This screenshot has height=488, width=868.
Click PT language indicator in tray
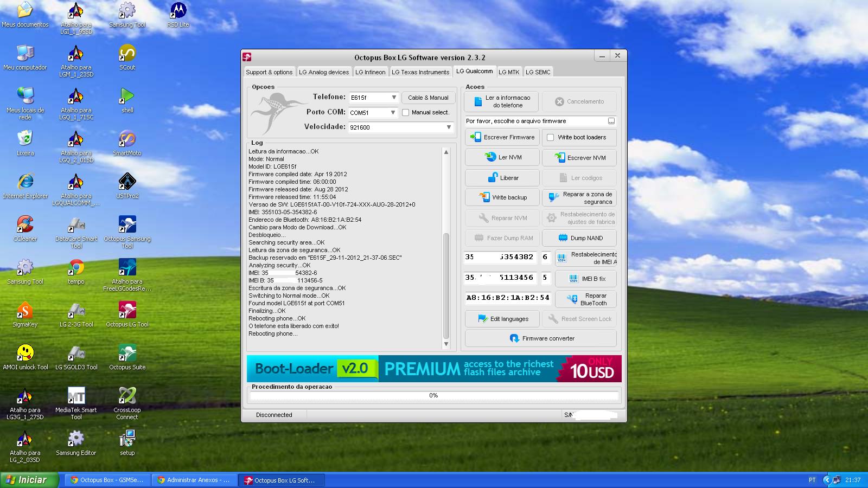[812, 480]
